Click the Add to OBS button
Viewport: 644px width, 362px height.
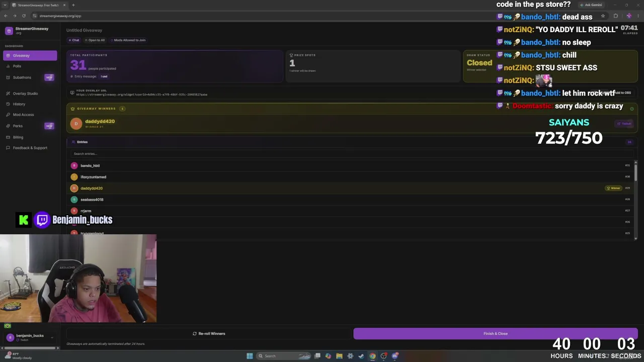coord(622,93)
